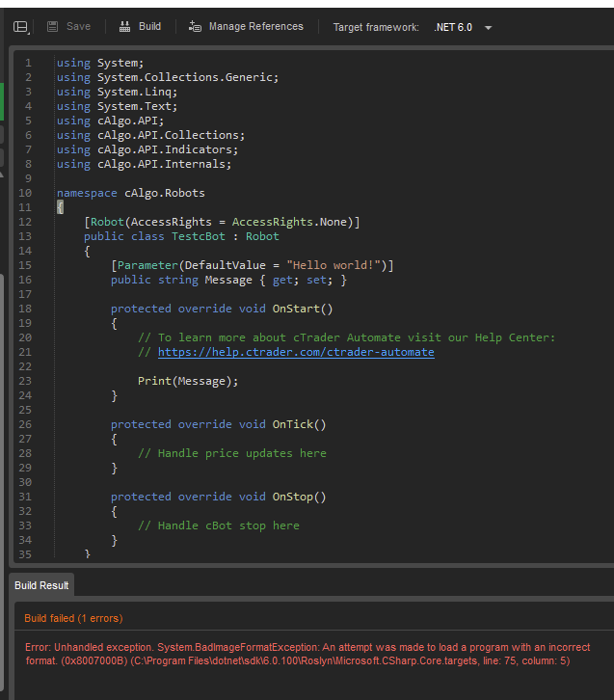Click the 'AccessRights.None' value
Image resolution: width=614 pixels, height=700 pixels.
tap(289, 223)
